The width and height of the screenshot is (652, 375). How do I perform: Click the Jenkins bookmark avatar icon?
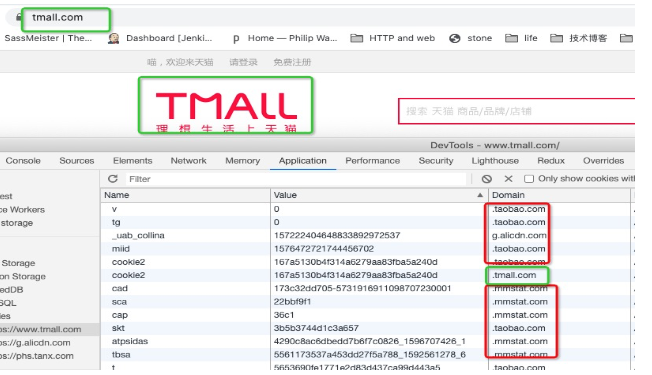(x=113, y=39)
